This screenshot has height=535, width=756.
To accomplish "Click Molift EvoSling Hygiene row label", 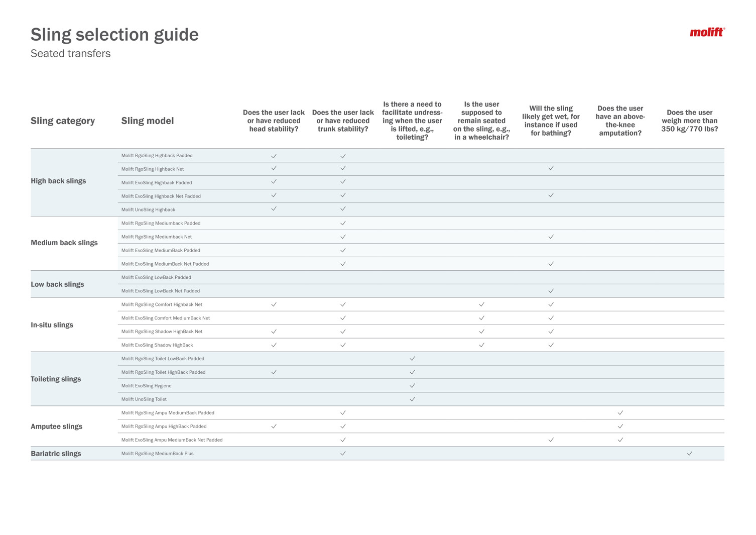I will pyautogui.click(x=146, y=386).
